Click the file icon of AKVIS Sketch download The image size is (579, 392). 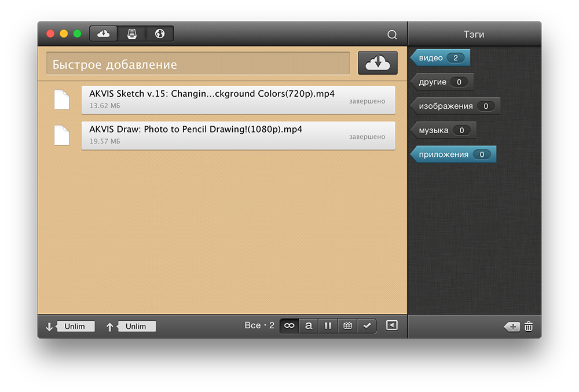point(62,100)
